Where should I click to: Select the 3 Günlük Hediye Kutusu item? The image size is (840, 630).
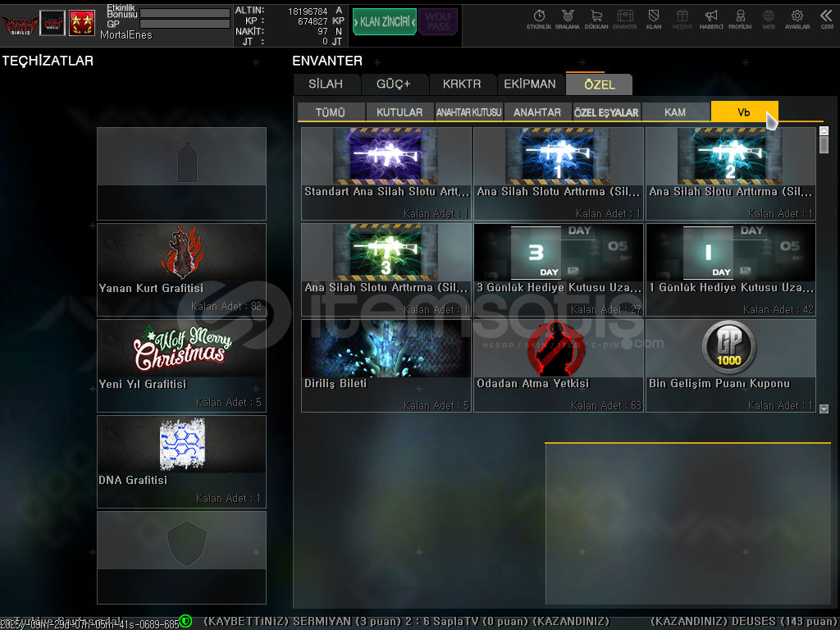click(559, 269)
